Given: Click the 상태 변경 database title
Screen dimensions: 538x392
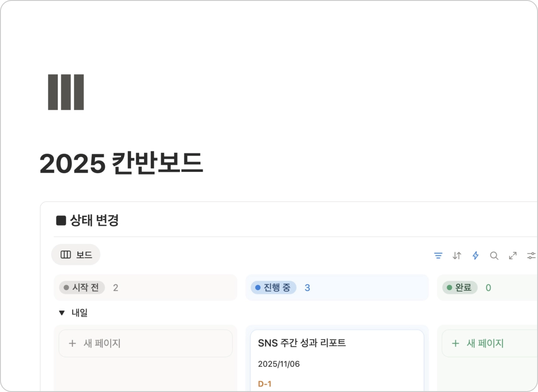Looking at the screenshot, I should [x=94, y=220].
